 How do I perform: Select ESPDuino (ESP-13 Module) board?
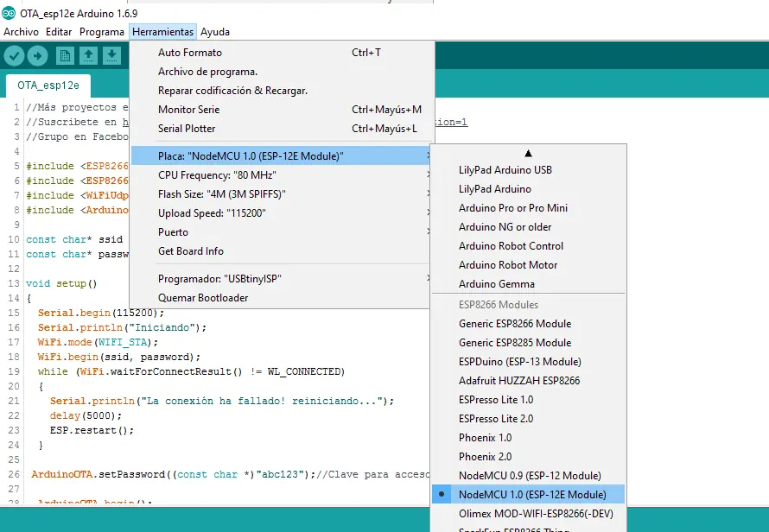tap(528, 362)
